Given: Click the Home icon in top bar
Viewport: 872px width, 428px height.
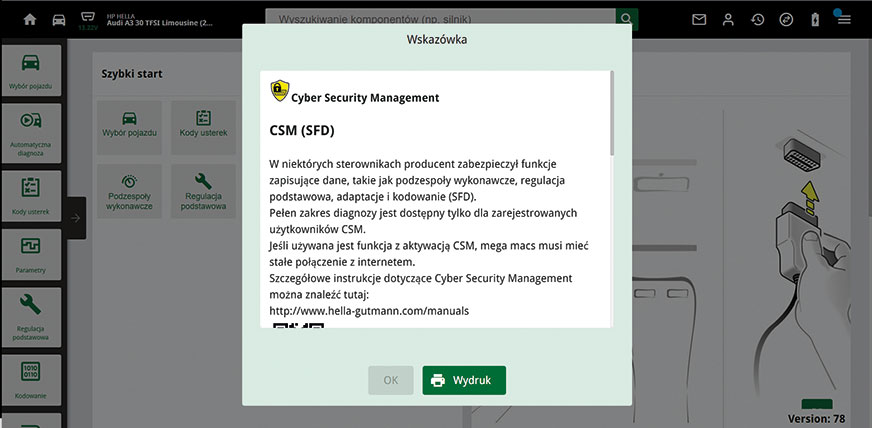Looking at the screenshot, I should 30,19.
